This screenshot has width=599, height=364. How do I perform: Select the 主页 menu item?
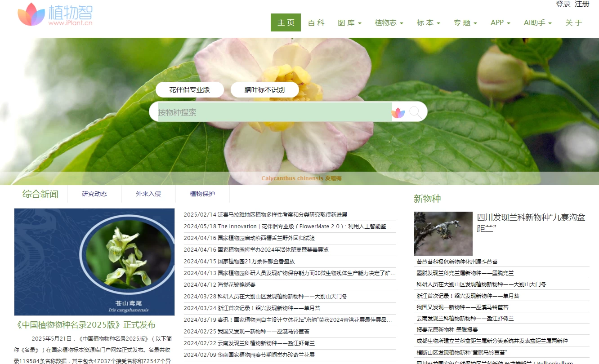coord(285,22)
